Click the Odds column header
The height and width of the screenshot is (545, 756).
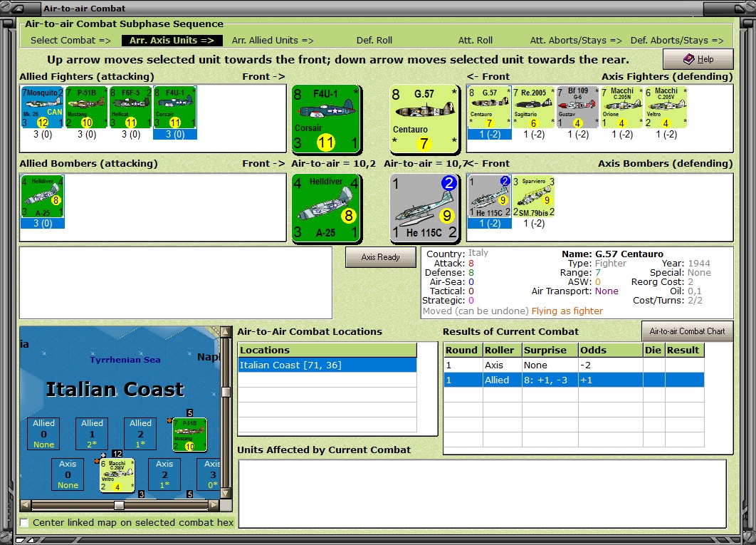pos(610,350)
